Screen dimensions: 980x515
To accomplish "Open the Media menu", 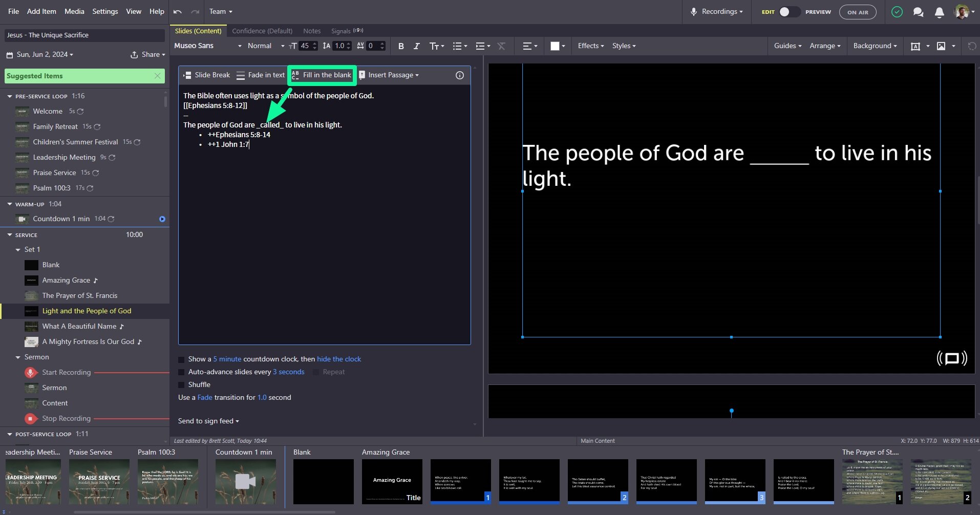I will (x=74, y=11).
